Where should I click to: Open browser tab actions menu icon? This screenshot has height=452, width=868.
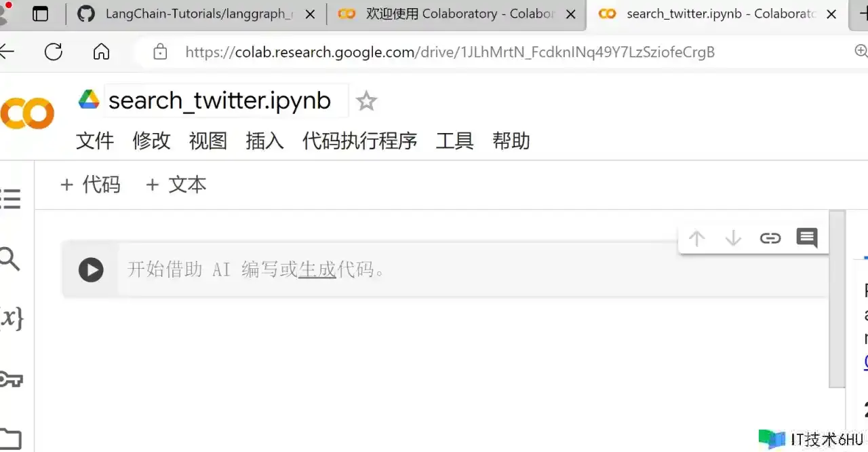pos(41,14)
